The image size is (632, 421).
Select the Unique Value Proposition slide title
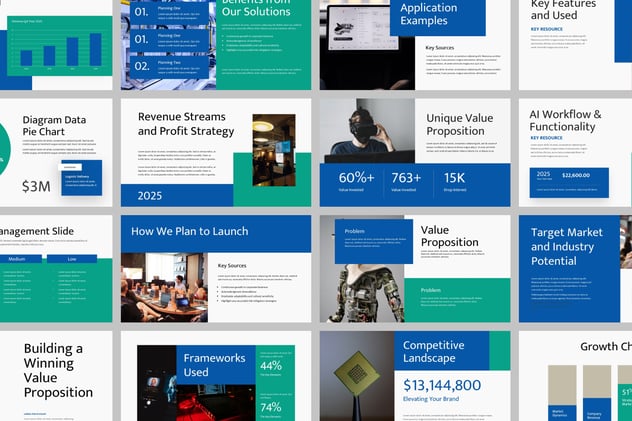tap(458, 124)
